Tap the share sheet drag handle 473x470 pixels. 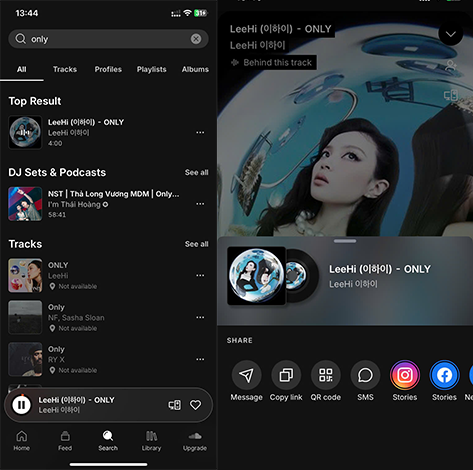[x=345, y=241]
